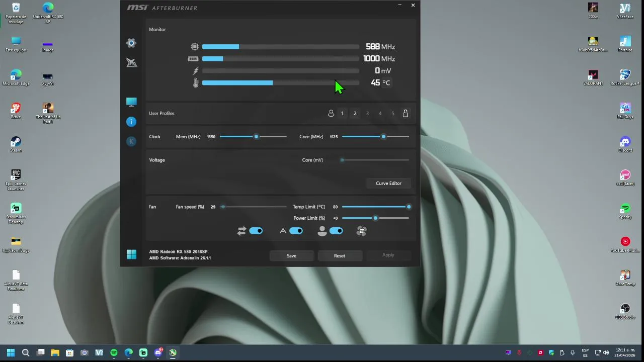Open Spotify desktop shortcut
This screenshot has height=362, width=644.
[625, 211]
